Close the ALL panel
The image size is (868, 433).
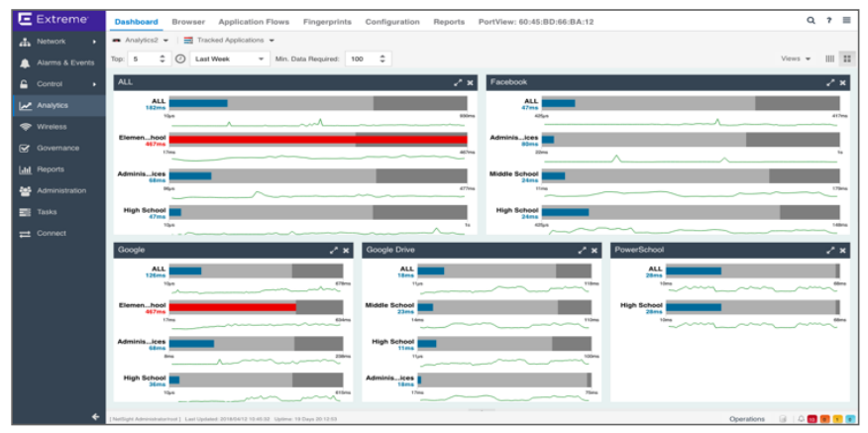(x=470, y=82)
